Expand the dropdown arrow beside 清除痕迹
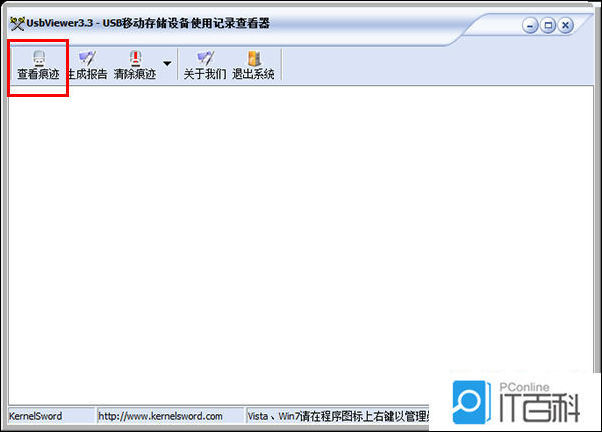602x432 pixels. point(167,63)
